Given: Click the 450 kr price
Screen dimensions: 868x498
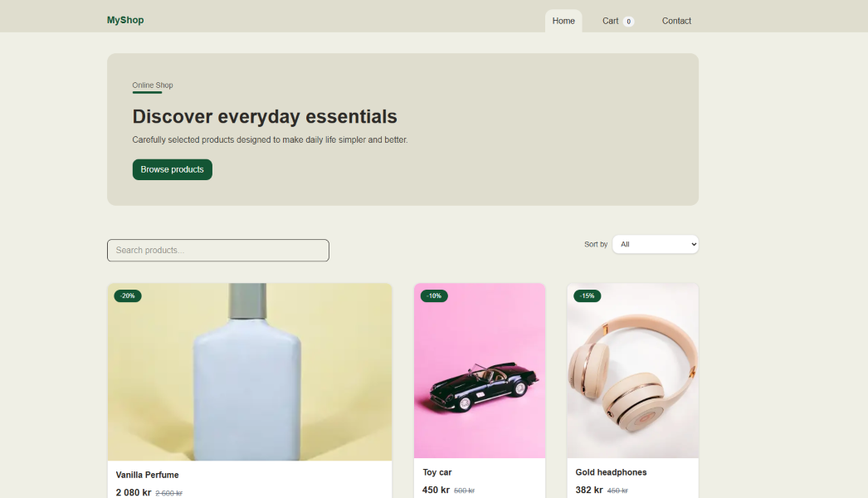Looking at the screenshot, I should click(x=436, y=491).
